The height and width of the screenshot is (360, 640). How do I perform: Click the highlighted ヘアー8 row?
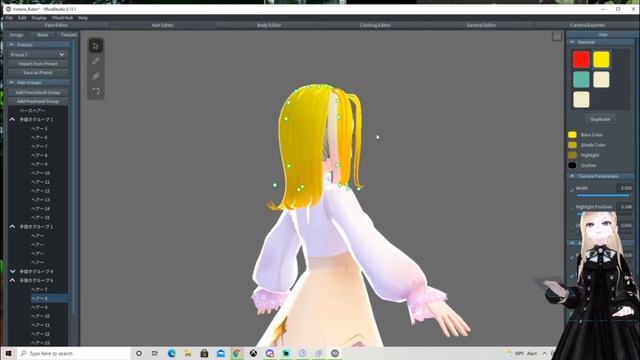(x=49, y=298)
